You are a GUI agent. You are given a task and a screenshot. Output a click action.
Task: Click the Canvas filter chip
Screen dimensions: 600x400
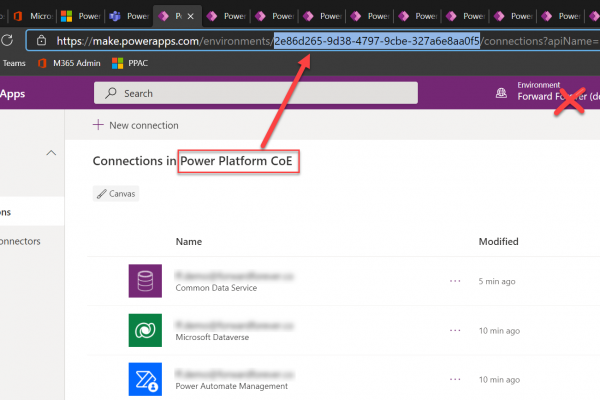116,194
